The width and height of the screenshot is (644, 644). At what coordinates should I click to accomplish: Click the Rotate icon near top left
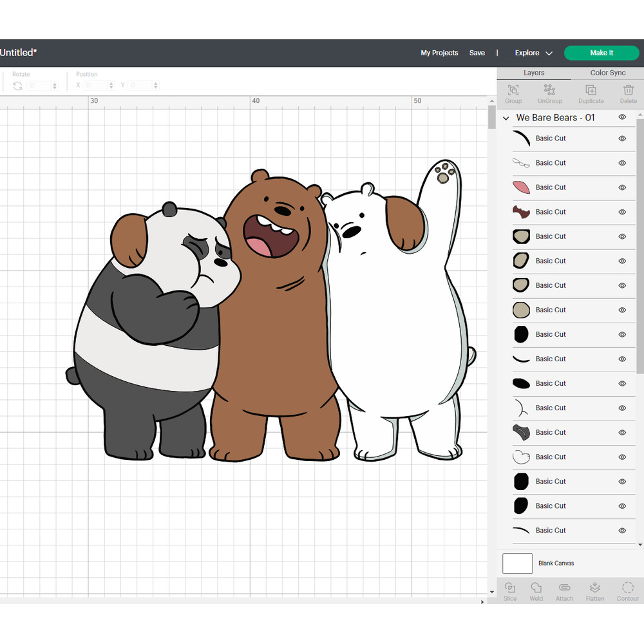pyautogui.click(x=17, y=86)
